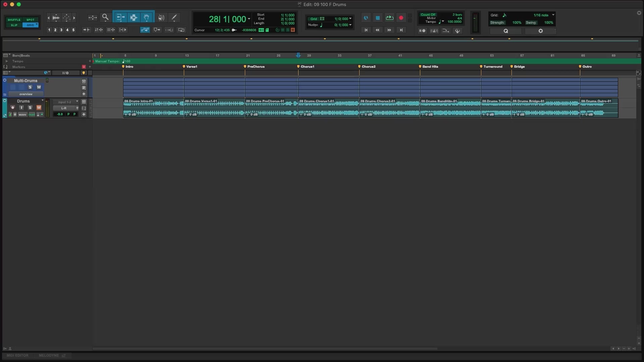644x362 pixels.
Task: Click the audio waveform zoom icon
Action: [x=56, y=17]
